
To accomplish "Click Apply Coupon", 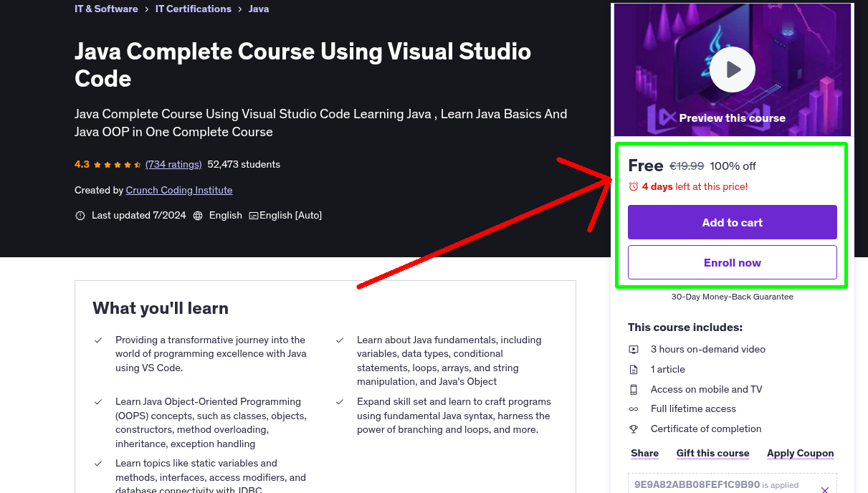I will pyautogui.click(x=801, y=453).
